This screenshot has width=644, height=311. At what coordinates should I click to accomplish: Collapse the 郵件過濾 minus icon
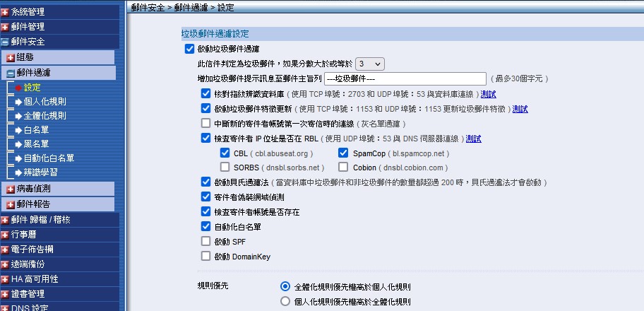tap(11, 73)
